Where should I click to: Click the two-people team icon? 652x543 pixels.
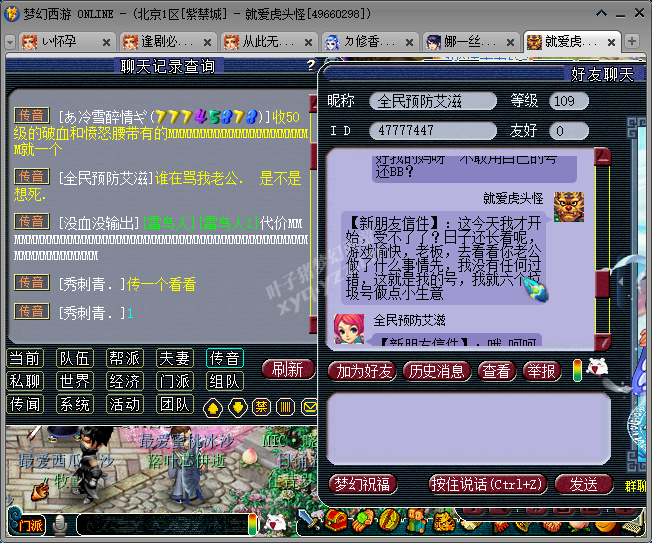[416, 521]
